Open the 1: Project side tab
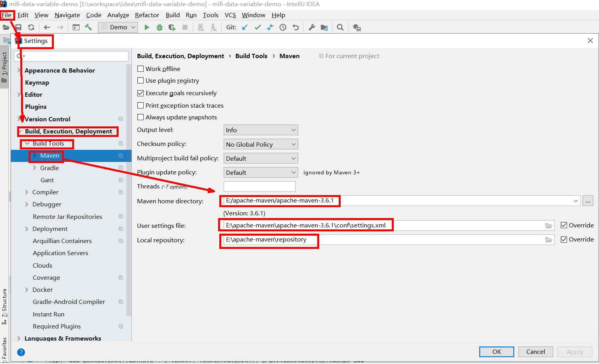 (x=4, y=67)
